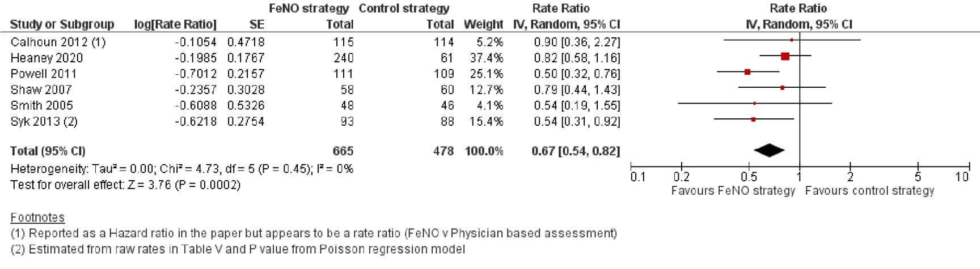
Task: Click the red marker for Shaw 2007
Action: point(782,88)
